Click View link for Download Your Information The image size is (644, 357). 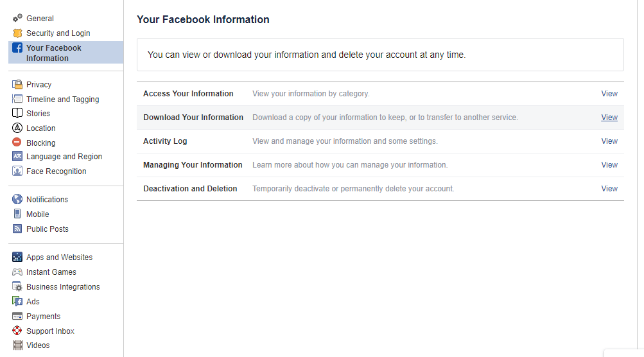click(x=609, y=118)
